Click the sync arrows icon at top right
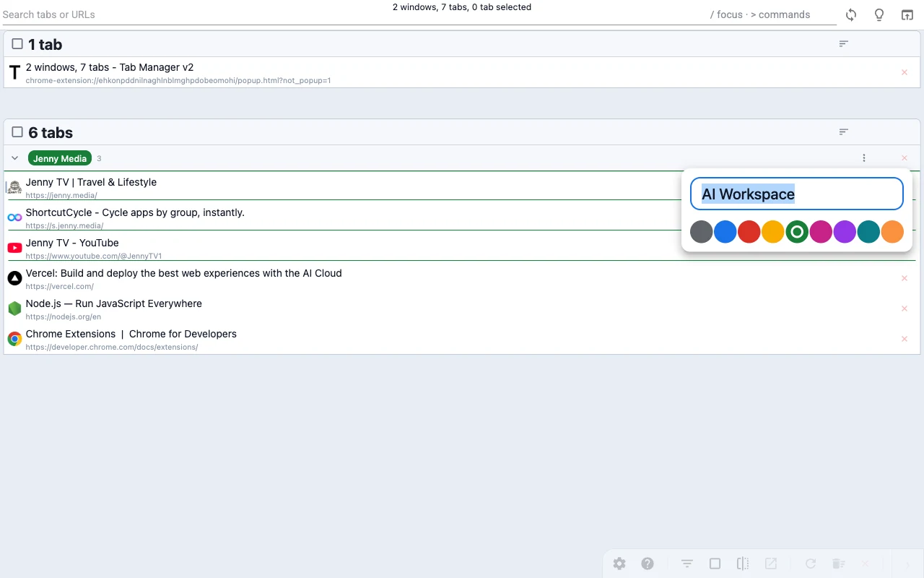Viewport: 924px width, 578px height. coord(851,15)
